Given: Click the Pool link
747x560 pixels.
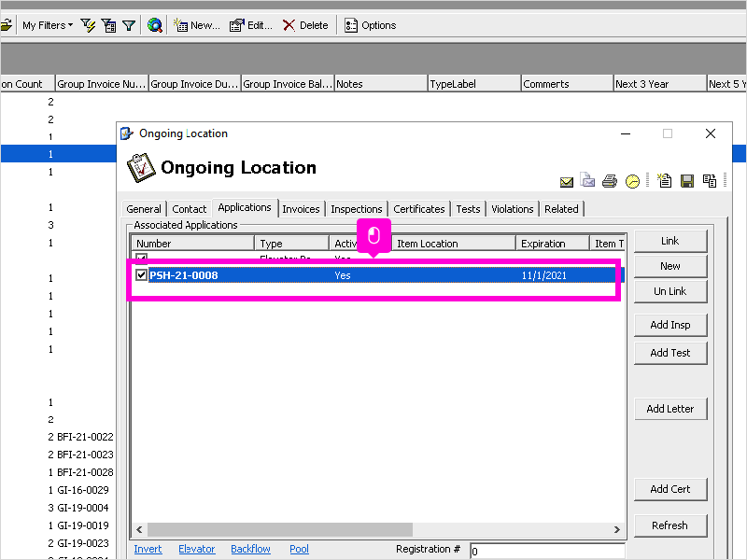Looking at the screenshot, I should coord(299,549).
